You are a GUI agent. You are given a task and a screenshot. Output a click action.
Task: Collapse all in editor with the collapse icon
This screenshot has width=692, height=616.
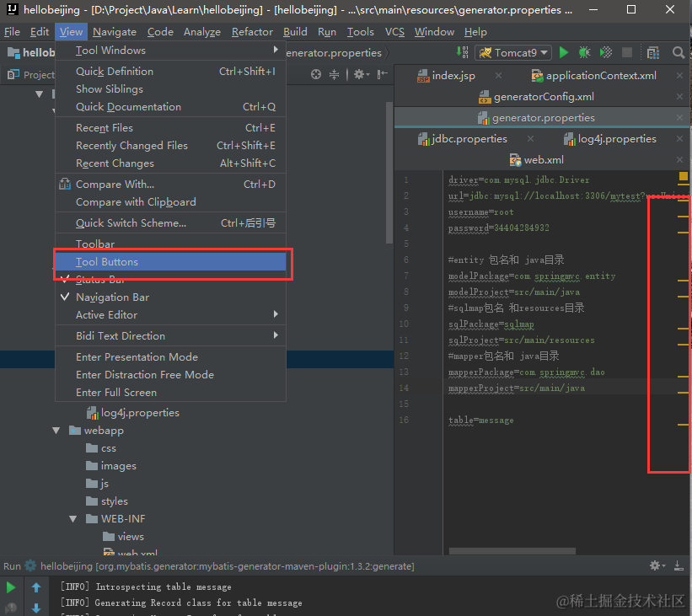click(x=335, y=74)
